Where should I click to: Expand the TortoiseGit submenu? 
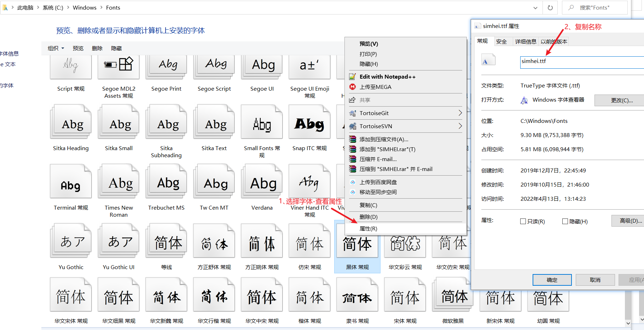tap(460, 113)
